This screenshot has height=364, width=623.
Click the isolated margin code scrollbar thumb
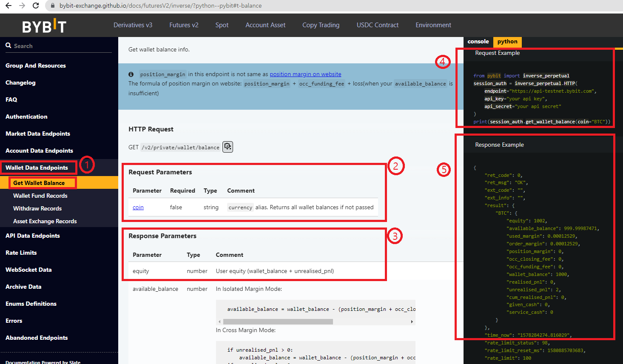coord(278,322)
